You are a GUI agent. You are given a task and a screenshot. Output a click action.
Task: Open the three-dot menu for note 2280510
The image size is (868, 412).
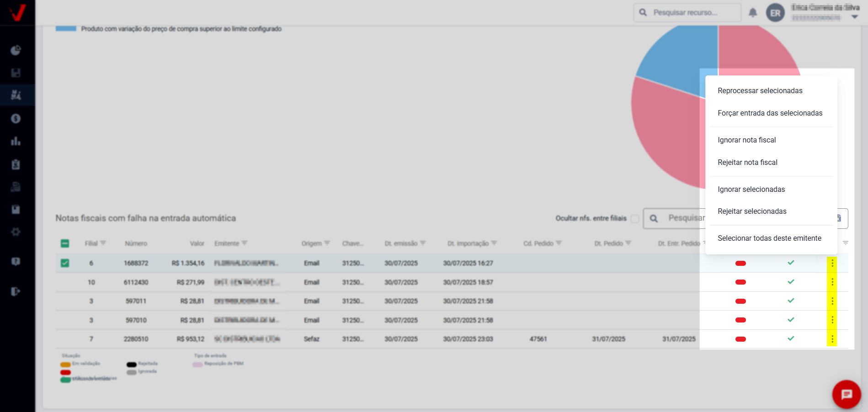click(832, 339)
